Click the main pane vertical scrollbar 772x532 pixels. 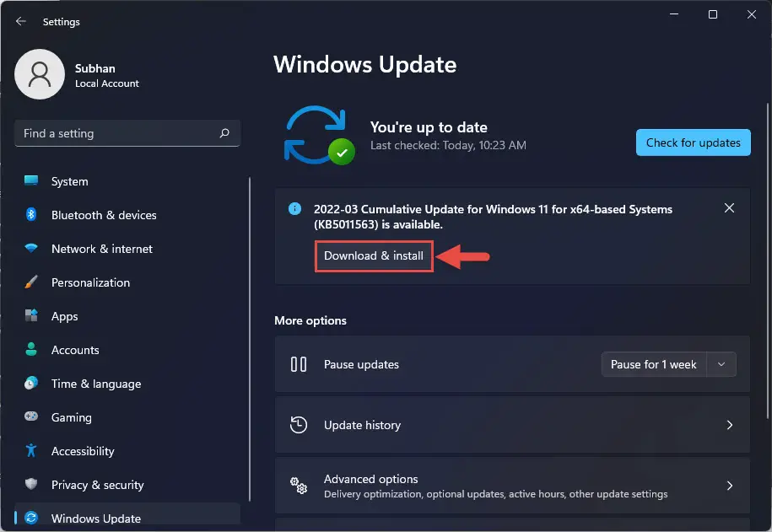767,261
